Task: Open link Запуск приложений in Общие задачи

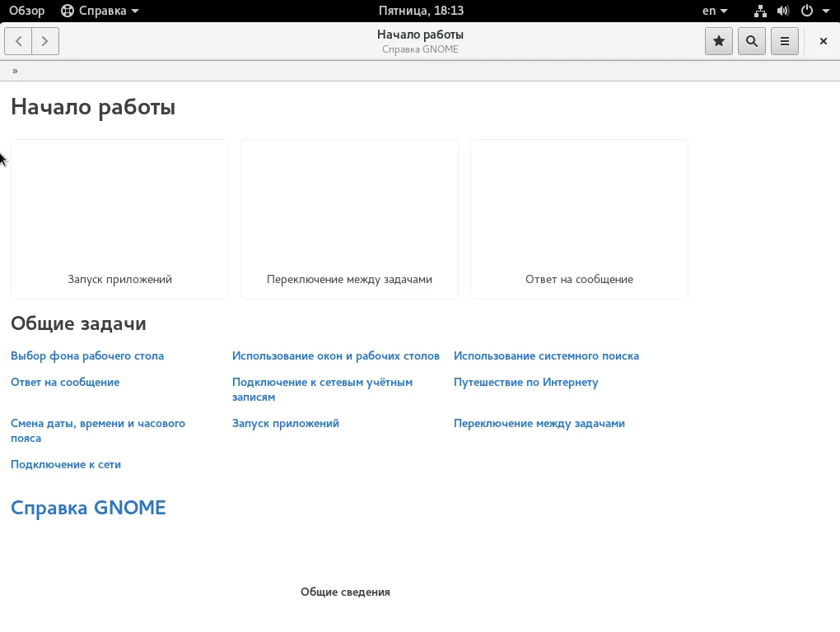Action: [286, 423]
